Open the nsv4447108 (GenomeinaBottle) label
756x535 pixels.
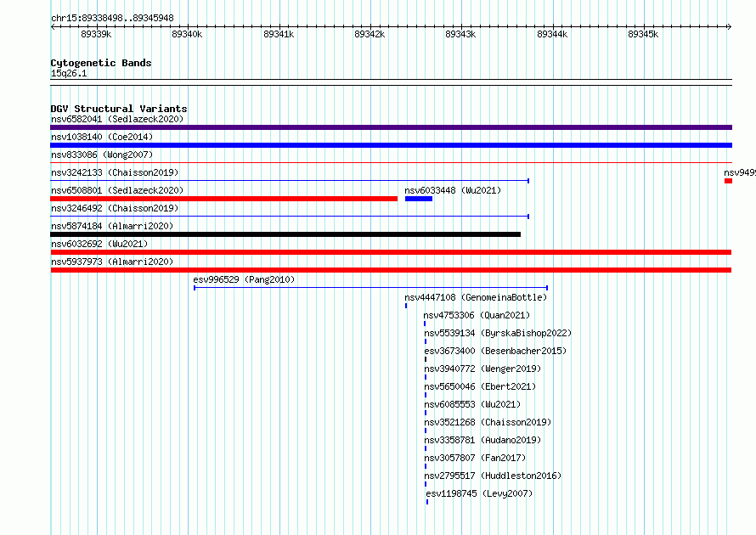[476, 297]
